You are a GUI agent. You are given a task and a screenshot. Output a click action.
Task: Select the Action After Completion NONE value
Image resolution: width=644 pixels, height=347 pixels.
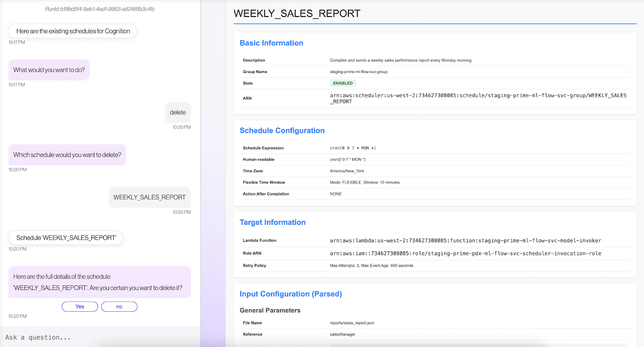tap(336, 194)
